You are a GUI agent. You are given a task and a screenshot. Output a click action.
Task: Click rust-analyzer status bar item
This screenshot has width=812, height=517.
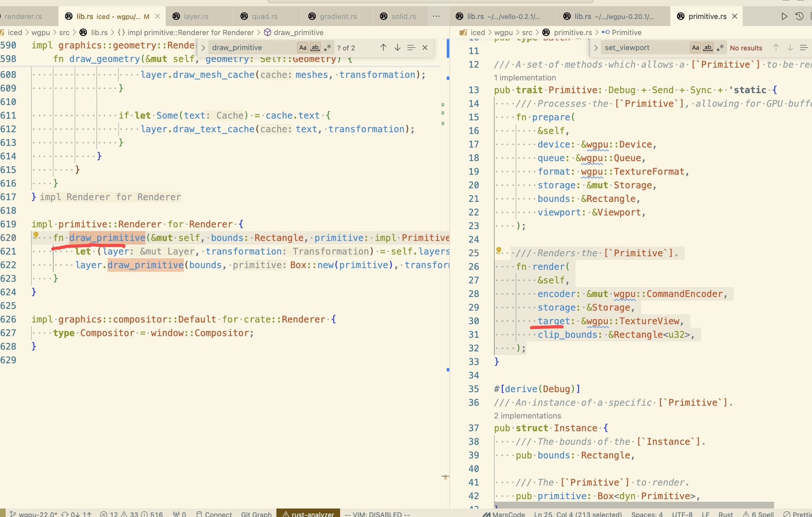[x=308, y=514]
